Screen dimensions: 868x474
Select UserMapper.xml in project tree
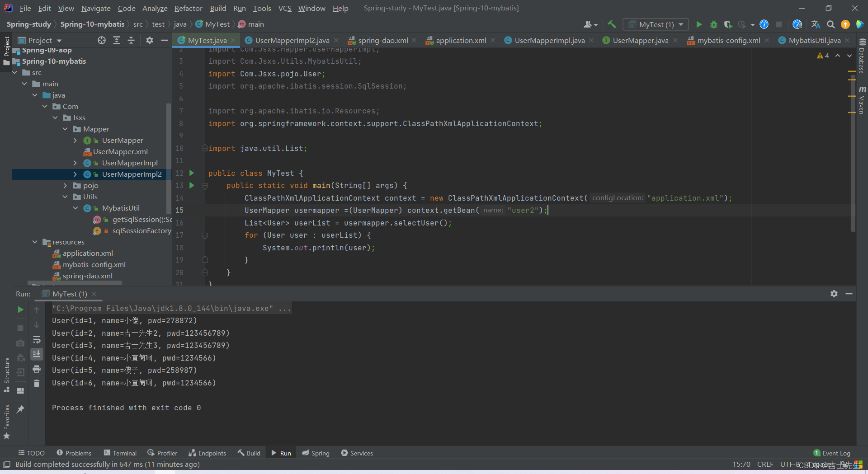(x=120, y=151)
